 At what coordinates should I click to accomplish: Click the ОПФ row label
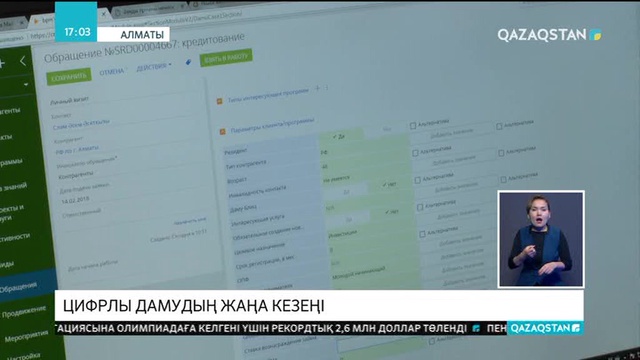point(243,280)
